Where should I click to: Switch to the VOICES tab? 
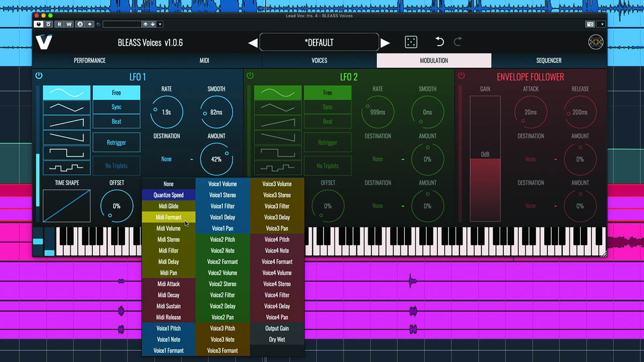[319, 61]
